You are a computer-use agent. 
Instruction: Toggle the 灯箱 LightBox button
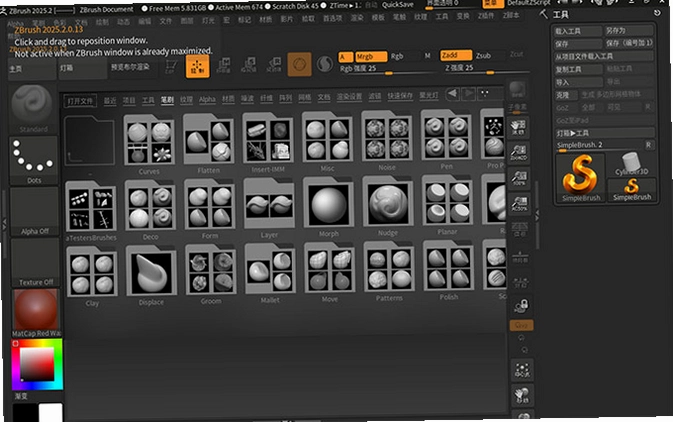pyautogui.click(x=82, y=69)
